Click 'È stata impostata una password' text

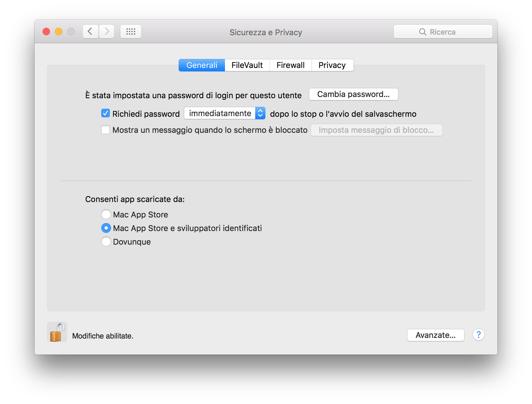pos(193,95)
